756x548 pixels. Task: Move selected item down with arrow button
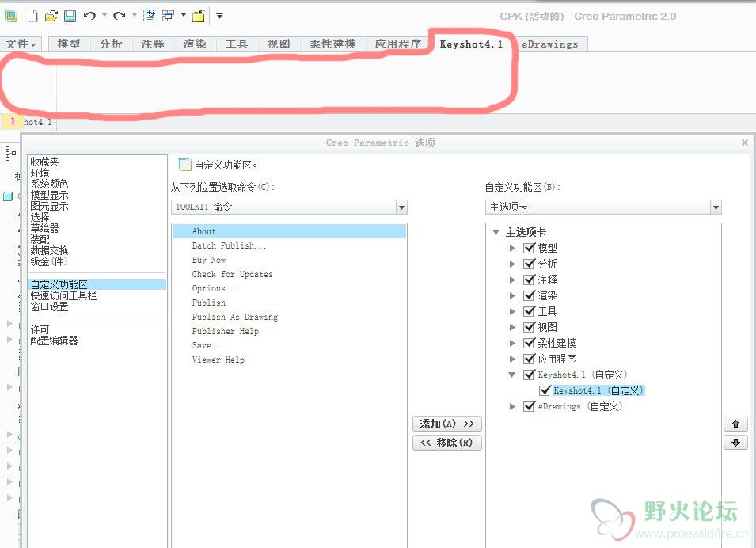pos(735,443)
